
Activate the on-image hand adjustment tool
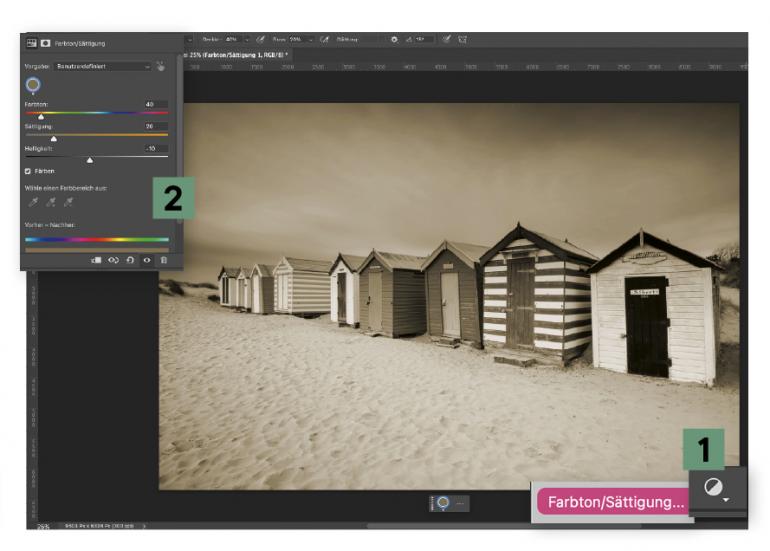point(161,66)
